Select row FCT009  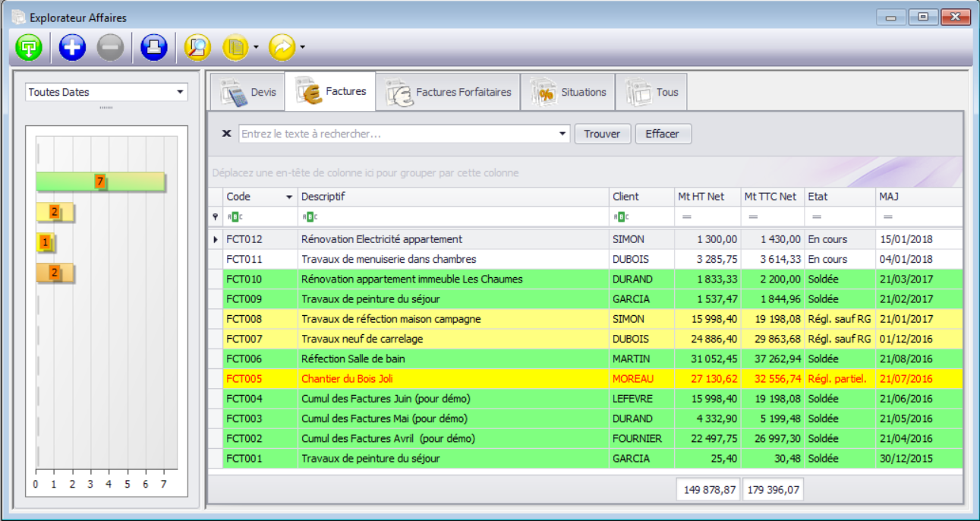(x=585, y=299)
